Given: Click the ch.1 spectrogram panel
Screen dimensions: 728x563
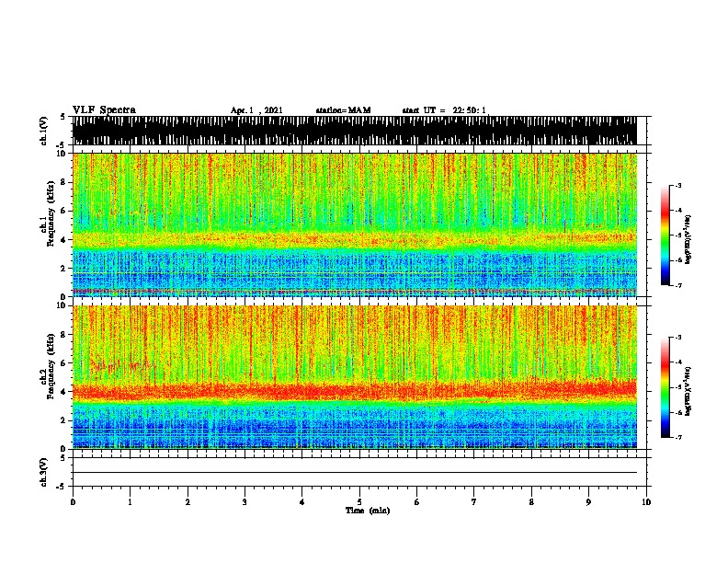Looking at the screenshot, I should [354, 224].
